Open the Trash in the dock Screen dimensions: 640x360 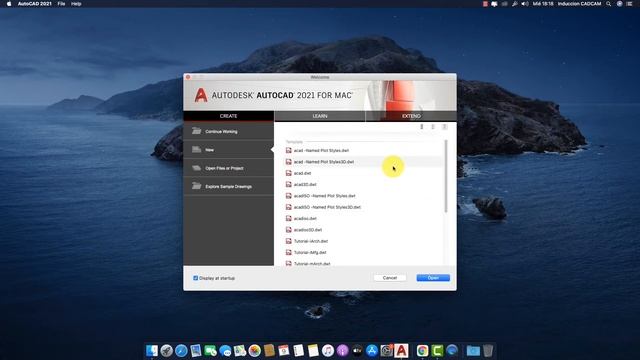[x=488, y=350]
